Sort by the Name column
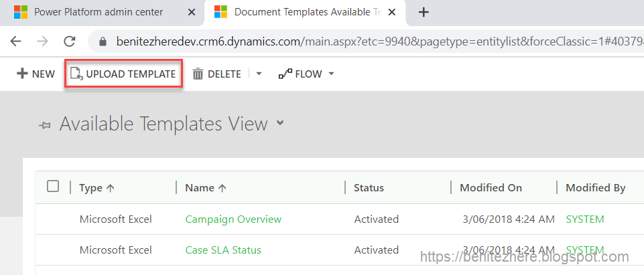Viewport: 644px width, 275px height. pyautogui.click(x=206, y=188)
